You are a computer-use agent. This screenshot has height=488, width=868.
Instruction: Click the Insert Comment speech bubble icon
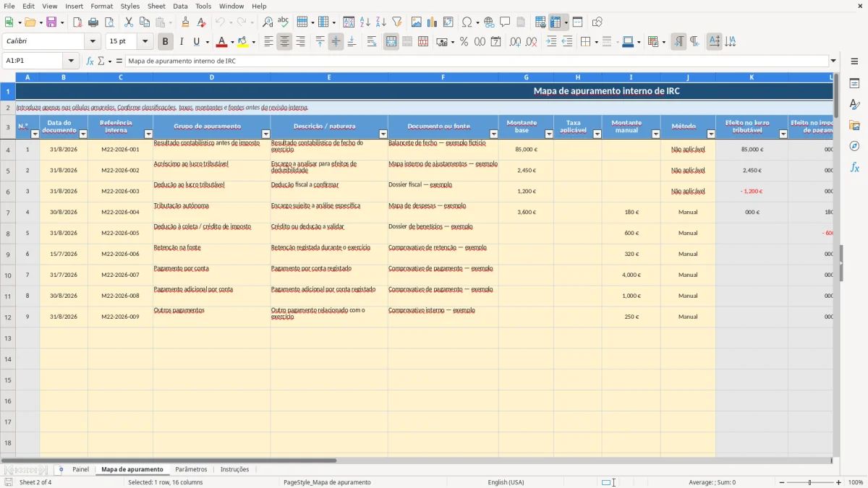[505, 22]
